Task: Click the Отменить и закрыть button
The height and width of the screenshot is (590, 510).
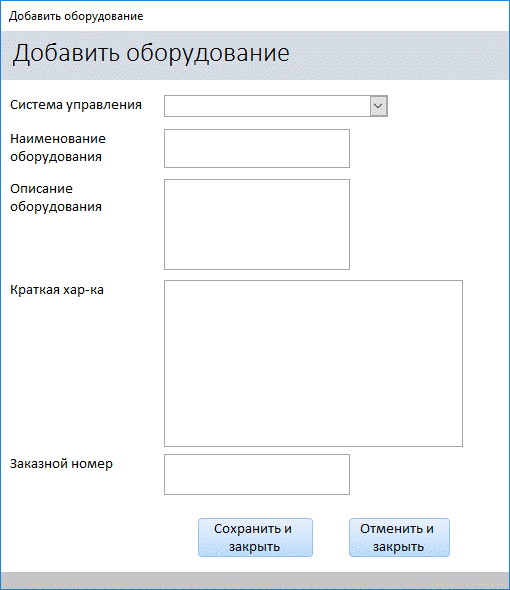Action: [399, 537]
